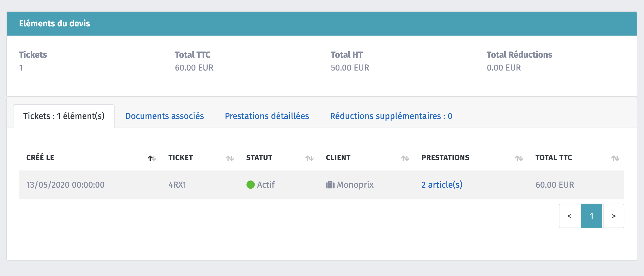644x276 pixels.
Task: Select the Tickets : 1 élément(s) tab
Action: pyautogui.click(x=64, y=116)
